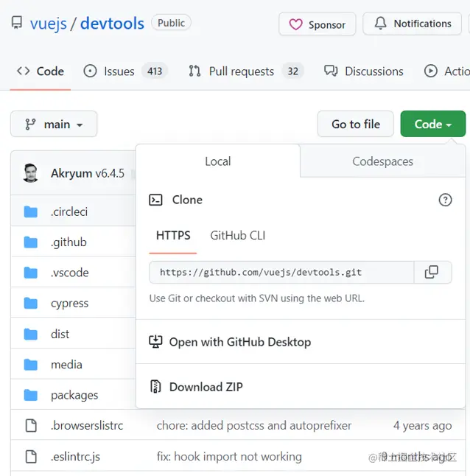Select the Codespaces tab
The width and height of the screenshot is (470, 476).
382,161
